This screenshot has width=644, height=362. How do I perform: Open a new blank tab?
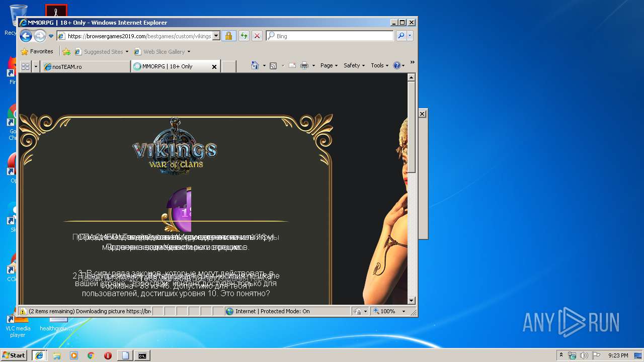[228, 66]
